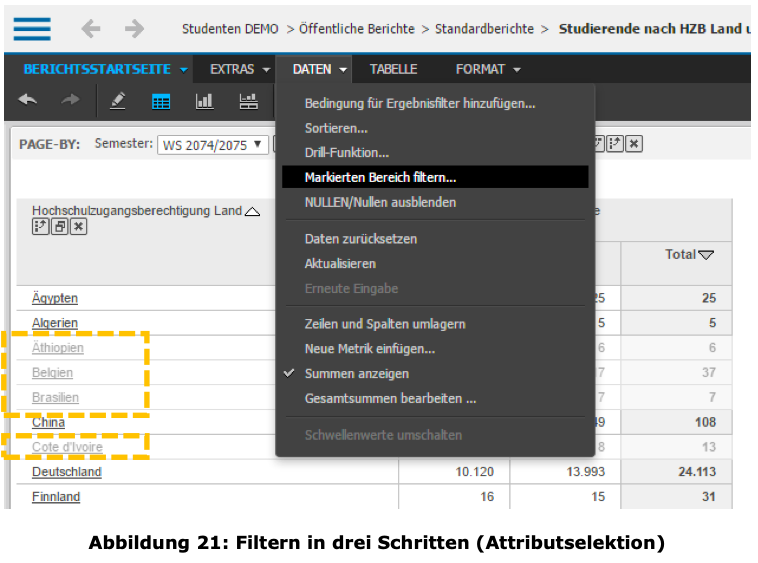
Task: Open the FORMAT menu
Action: (488, 70)
